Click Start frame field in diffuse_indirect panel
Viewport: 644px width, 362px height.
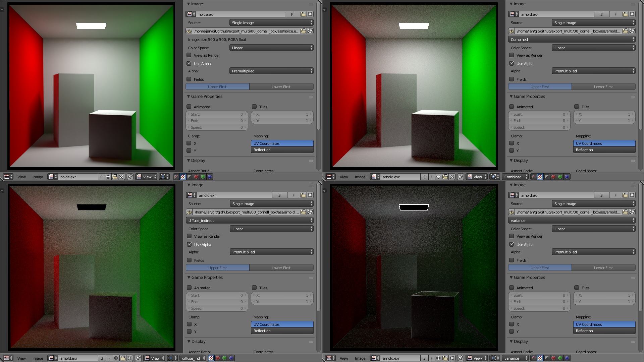pyautogui.click(x=217, y=295)
